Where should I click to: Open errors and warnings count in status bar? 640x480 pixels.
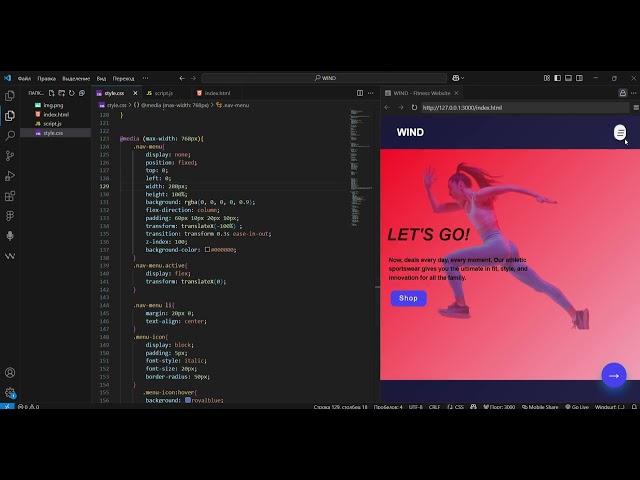[x=29, y=407]
